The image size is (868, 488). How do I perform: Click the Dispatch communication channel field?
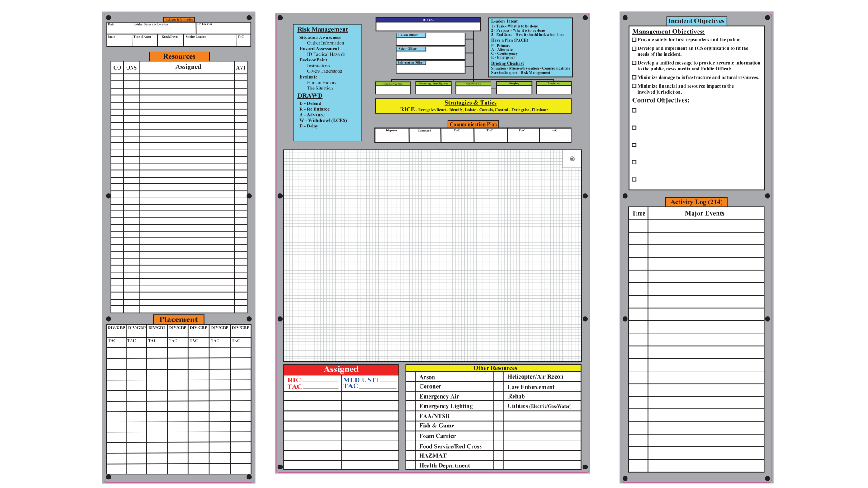coord(392,136)
